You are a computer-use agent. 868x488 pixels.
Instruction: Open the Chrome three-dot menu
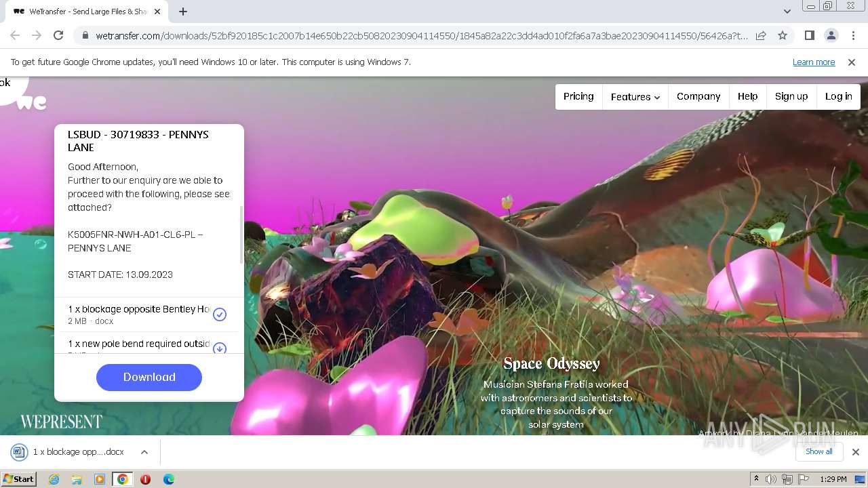853,35
